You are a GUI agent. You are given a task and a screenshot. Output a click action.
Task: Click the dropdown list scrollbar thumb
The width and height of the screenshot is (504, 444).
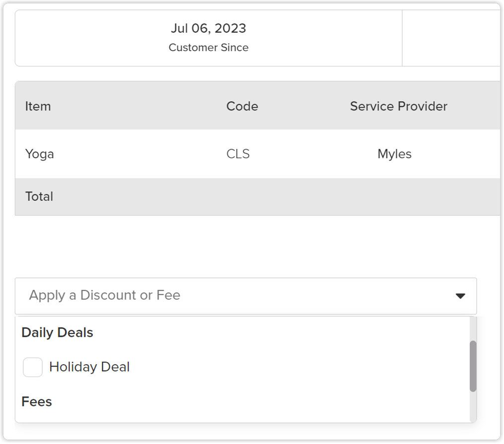click(x=473, y=366)
